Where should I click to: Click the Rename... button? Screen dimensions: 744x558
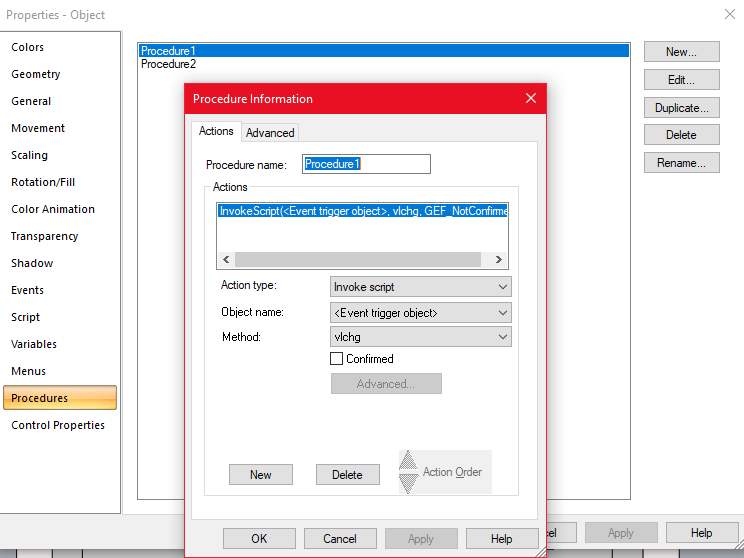click(x=681, y=163)
